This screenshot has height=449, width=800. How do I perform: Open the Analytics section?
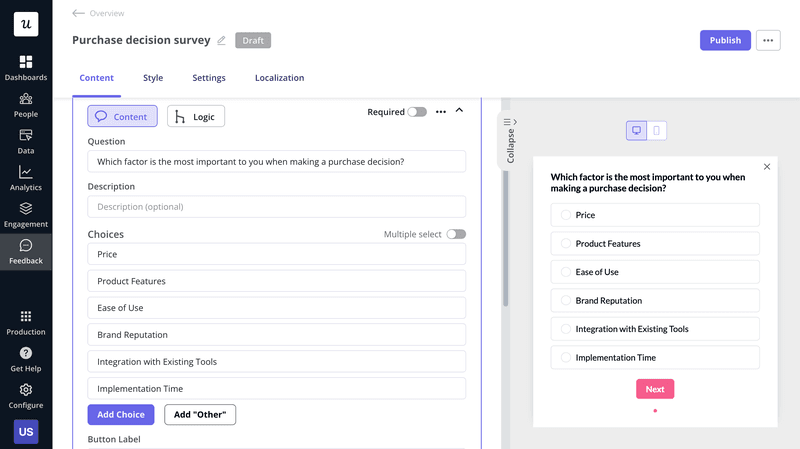click(x=26, y=179)
